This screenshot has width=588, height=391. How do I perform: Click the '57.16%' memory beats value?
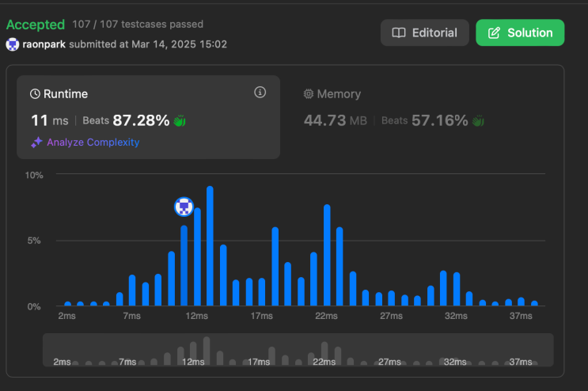click(x=440, y=120)
